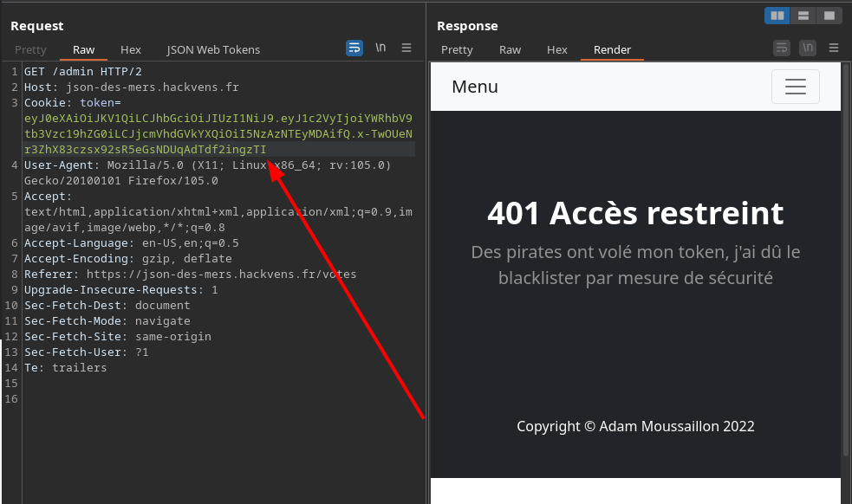This screenshot has width=852, height=504.
Task: Expand the rendered page hamburger menu
Action: pos(795,87)
